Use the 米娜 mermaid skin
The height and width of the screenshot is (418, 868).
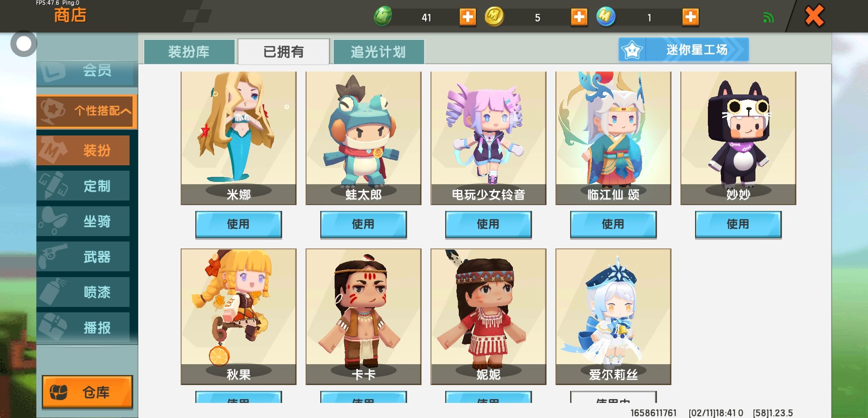(238, 224)
